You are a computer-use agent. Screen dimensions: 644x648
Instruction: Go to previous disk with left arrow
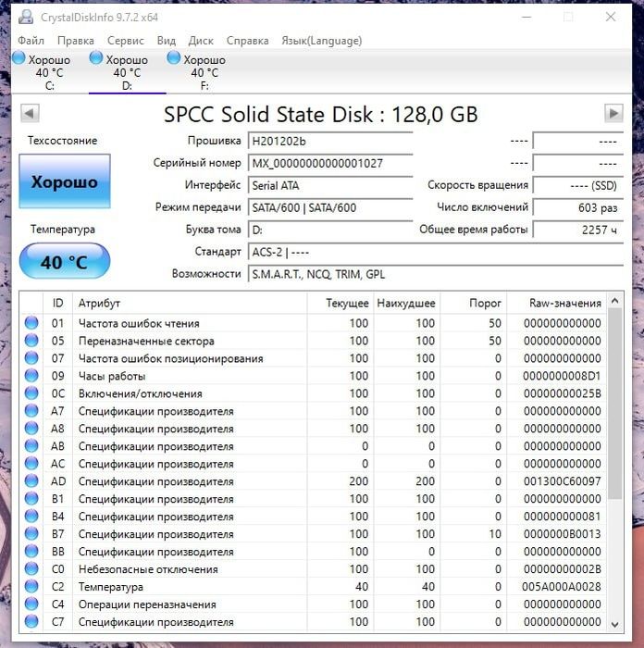tap(30, 113)
